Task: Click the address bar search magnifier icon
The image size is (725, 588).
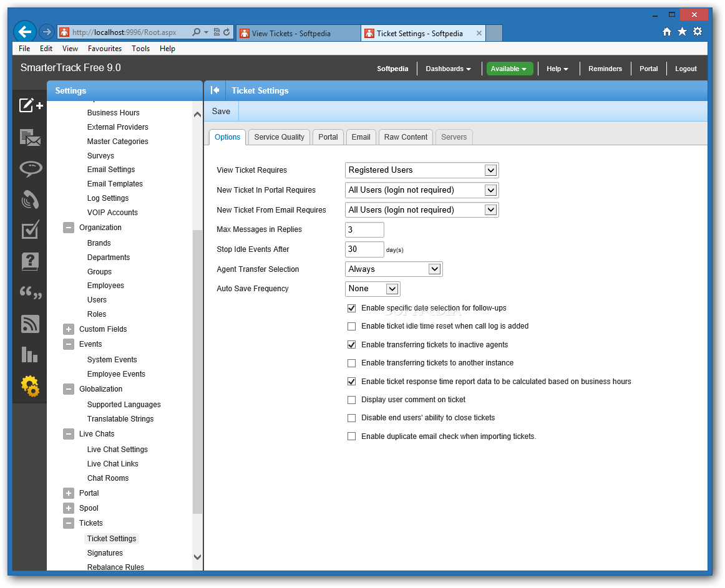Action: (x=197, y=32)
